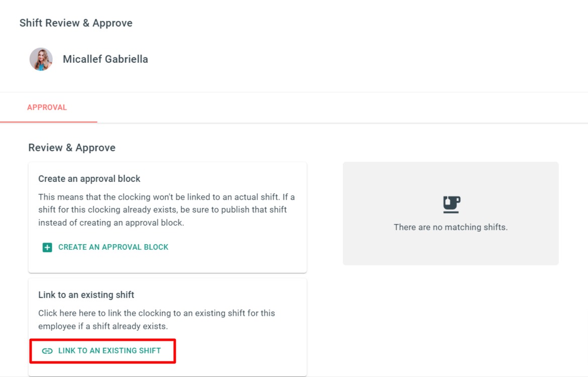Click blank space right of the APPROVAL tab
Screen dimensions: 588x377
[337, 108]
